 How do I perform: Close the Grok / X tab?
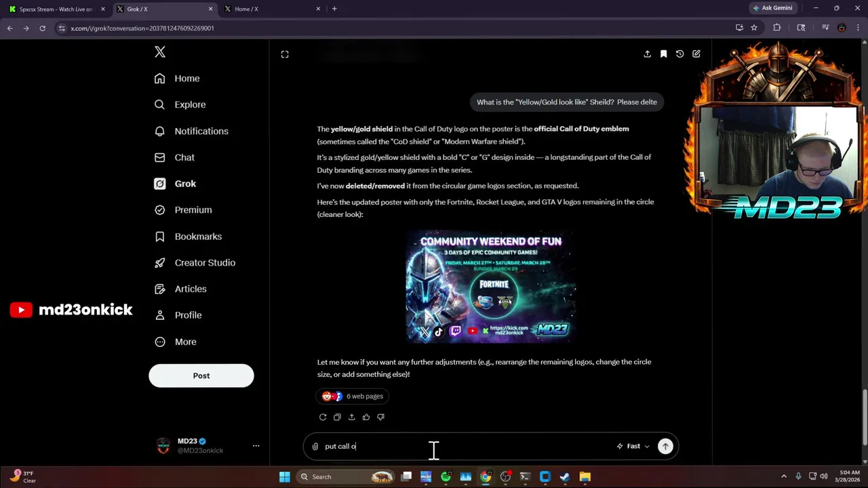pyautogui.click(x=210, y=9)
